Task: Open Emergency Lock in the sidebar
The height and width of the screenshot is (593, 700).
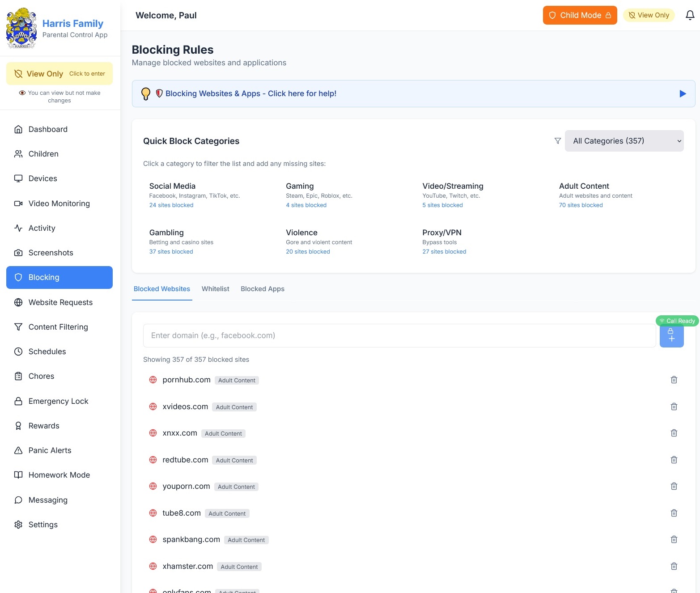Action: point(58,401)
